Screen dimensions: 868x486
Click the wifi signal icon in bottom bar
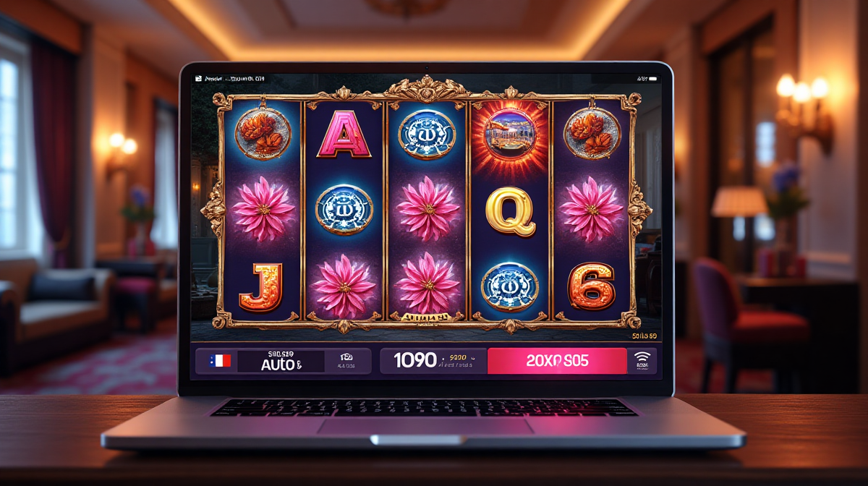click(x=642, y=357)
